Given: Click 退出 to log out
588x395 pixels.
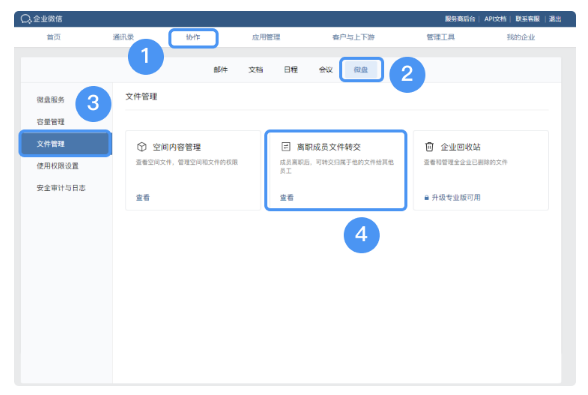Looking at the screenshot, I should pyautogui.click(x=555, y=19).
